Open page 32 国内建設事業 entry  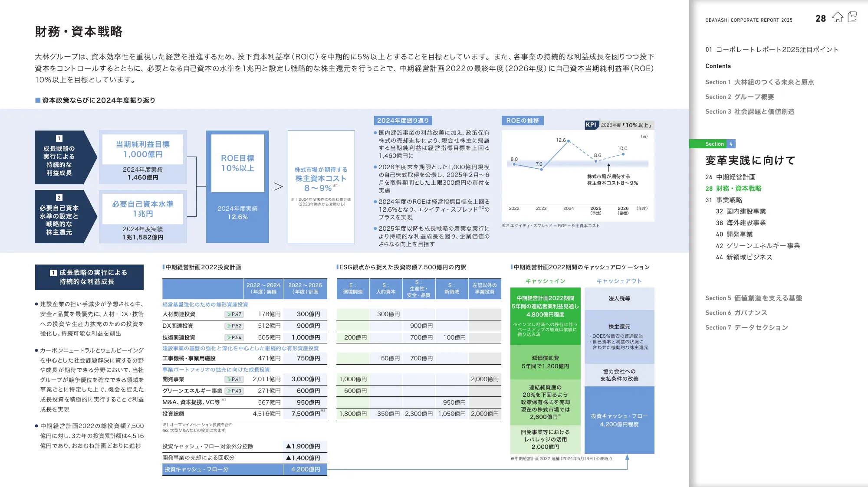pyautogui.click(x=741, y=212)
